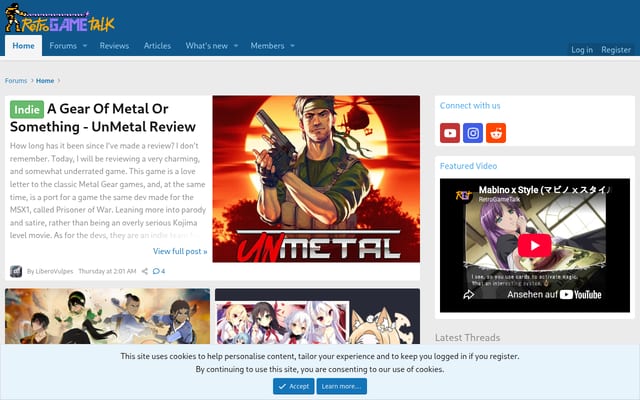The image size is (640, 400).
Task: Click the Thursday at 2:01 AM timestamp
Action: pos(107,271)
